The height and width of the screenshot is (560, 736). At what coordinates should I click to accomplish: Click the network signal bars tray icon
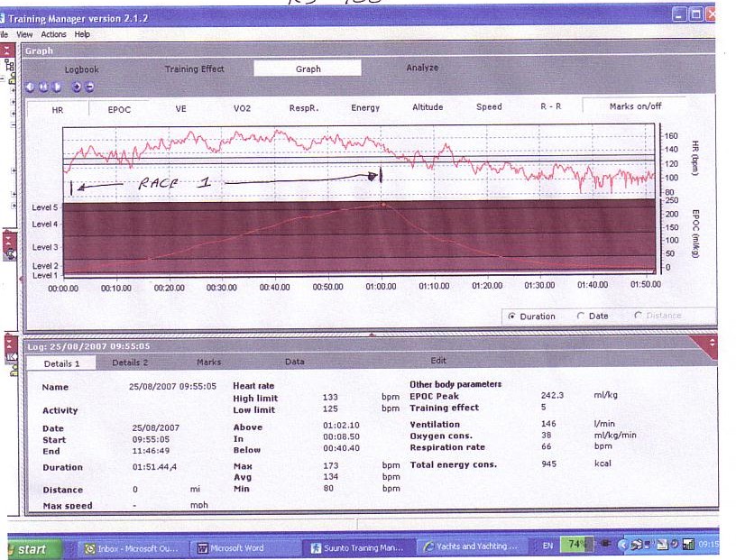click(x=688, y=545)
